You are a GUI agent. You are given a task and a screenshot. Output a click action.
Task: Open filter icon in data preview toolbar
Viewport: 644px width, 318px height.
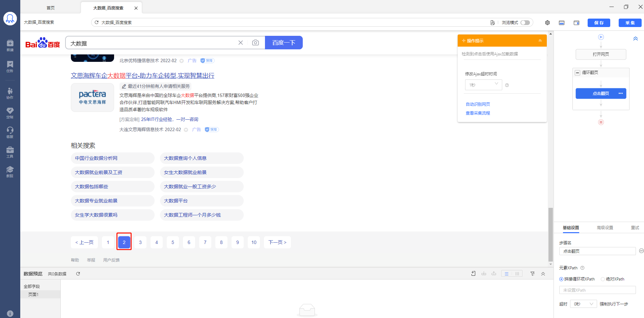533,274
